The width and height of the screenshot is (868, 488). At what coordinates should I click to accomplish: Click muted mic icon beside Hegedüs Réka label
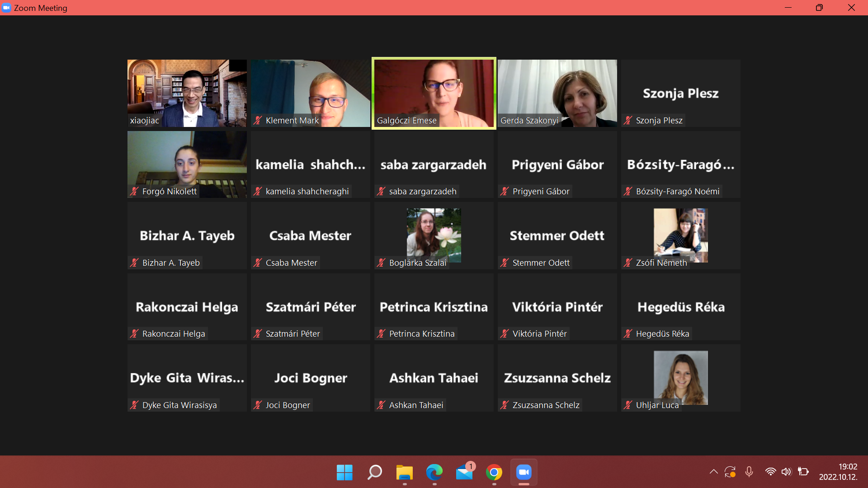(628, 333)
